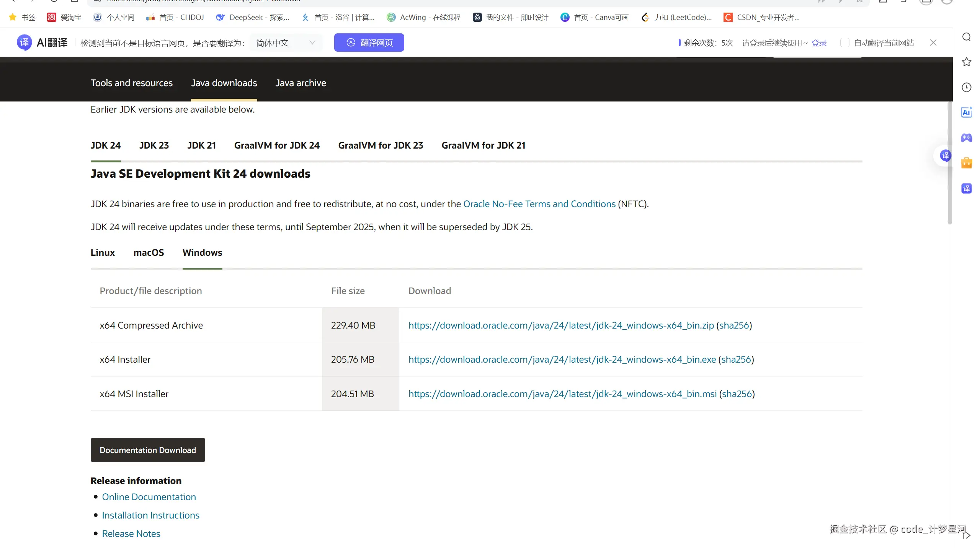
Task: Open sha256 link for x64 Compressed Archive
Action: coord(734,326)
